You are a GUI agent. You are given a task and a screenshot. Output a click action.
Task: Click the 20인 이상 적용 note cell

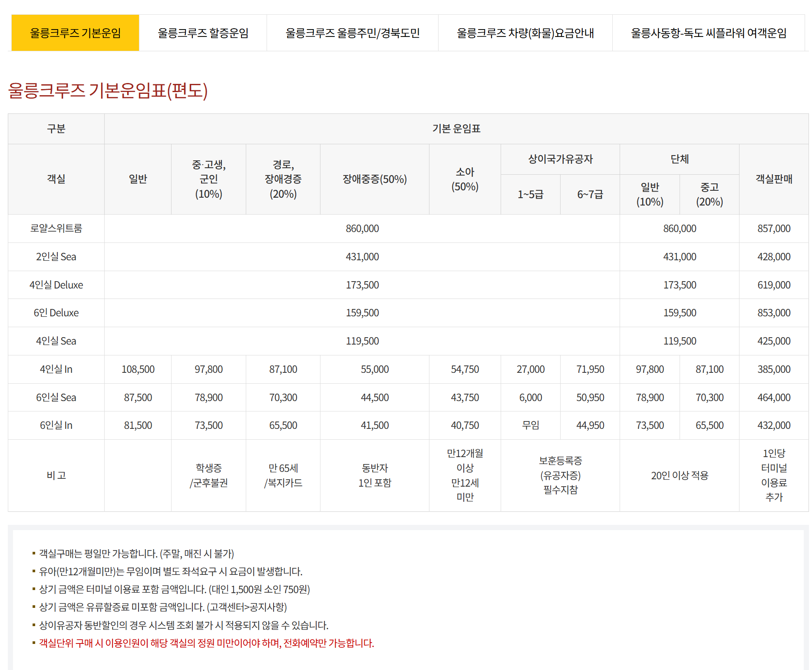click(680, 475)
